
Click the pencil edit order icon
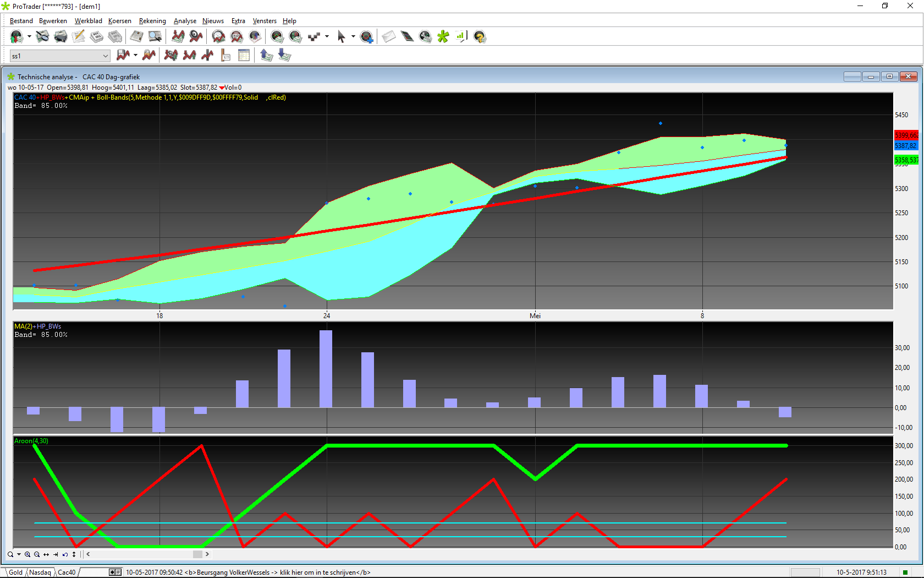(x=79, y=37)
